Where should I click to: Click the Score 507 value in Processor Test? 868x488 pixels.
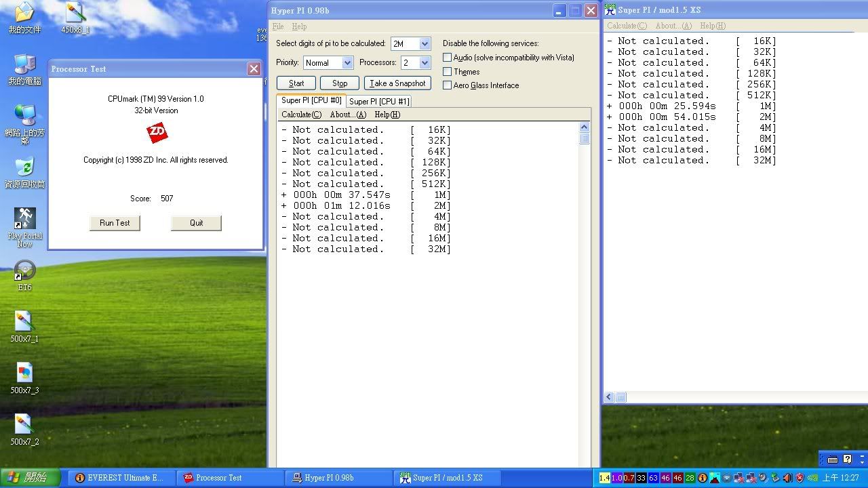pos(167,199)
